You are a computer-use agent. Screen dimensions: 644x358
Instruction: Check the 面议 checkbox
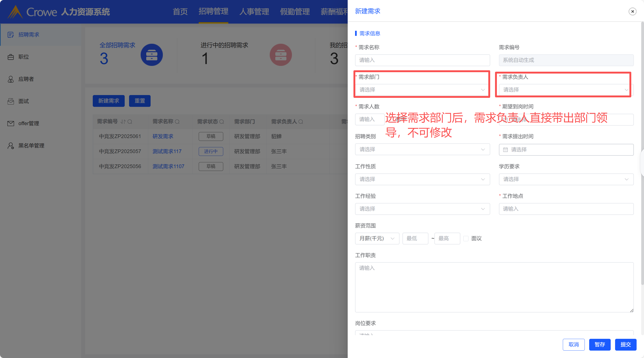point(466,238)
